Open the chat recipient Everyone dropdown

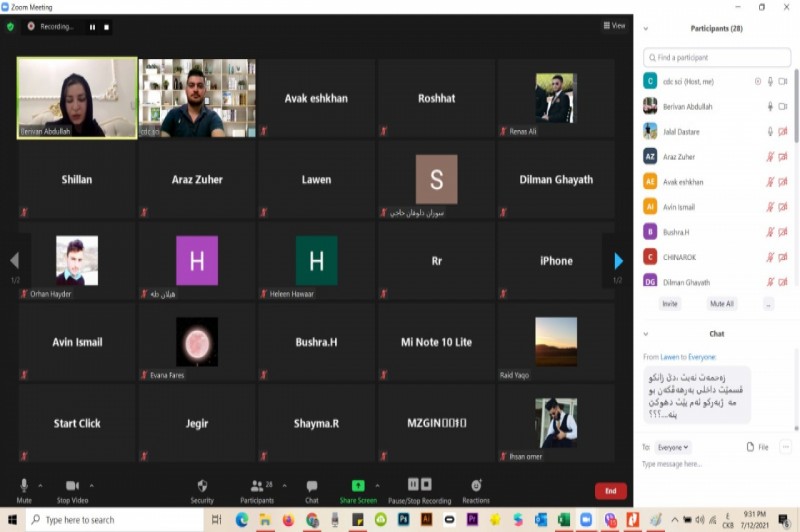click(x=673, y=447)
